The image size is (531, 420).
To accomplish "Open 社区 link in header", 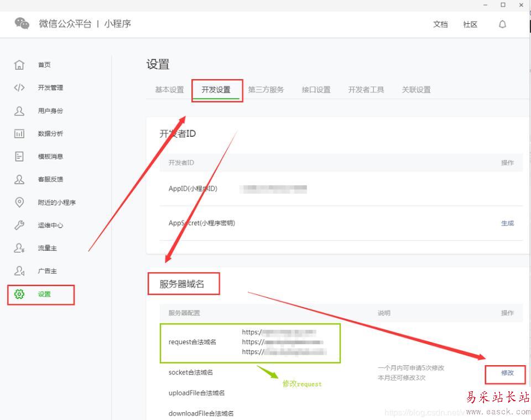I will 470,24.
